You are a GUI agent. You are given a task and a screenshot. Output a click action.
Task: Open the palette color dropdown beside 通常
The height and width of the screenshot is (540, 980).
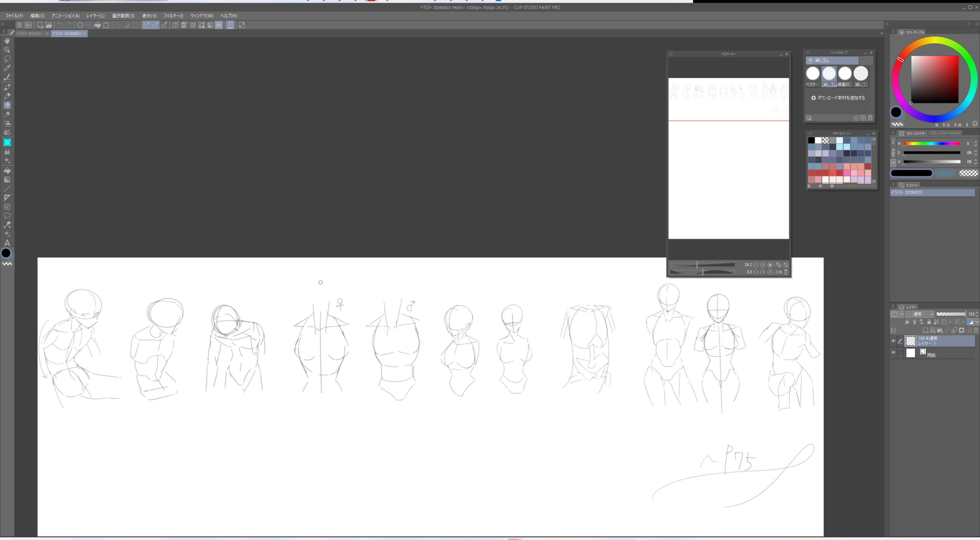(x=897, y=314)
